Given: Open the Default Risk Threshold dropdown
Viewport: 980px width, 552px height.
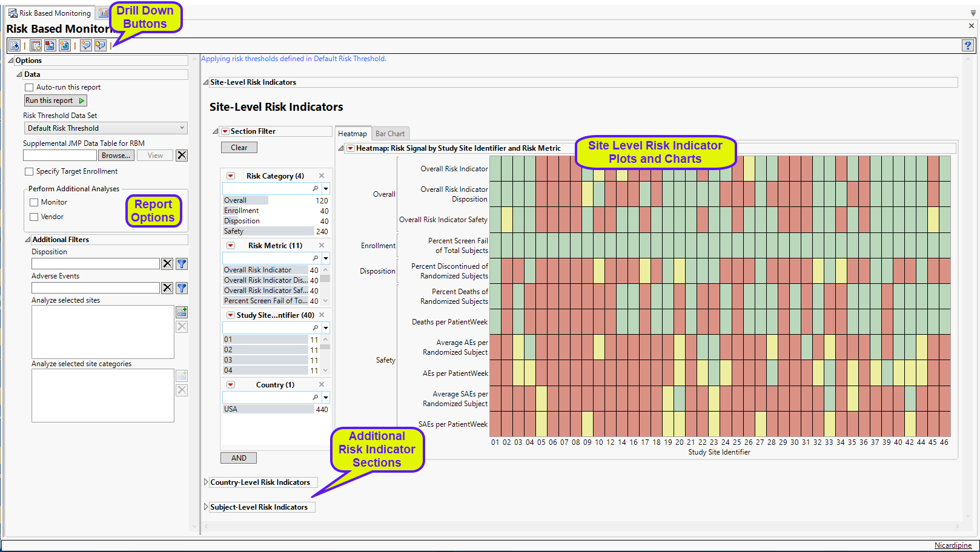Looking at the screenshot, I should point(105,128).
